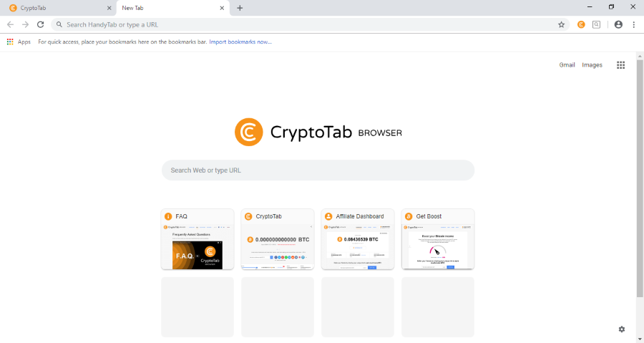This screenshot has width=644, height=343.
Task: Click the Gmail link
Action: pyautogui.click(x=567, y=64)
